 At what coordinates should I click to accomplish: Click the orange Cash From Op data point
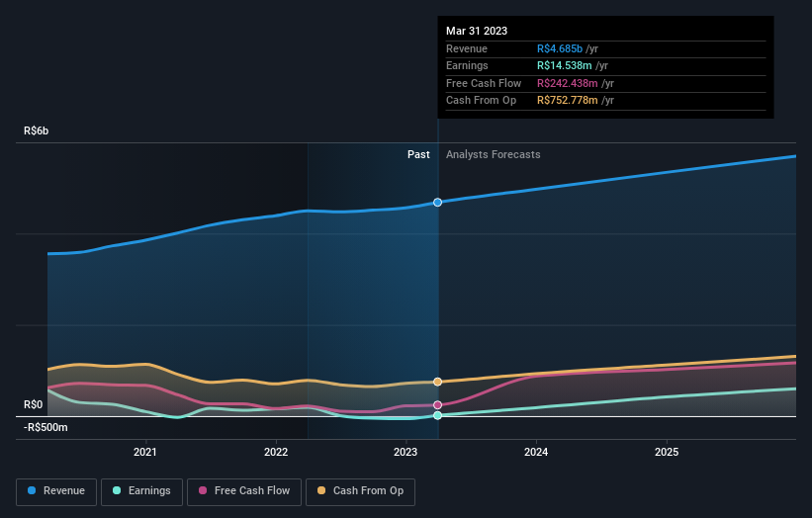[x=437, y=382]
